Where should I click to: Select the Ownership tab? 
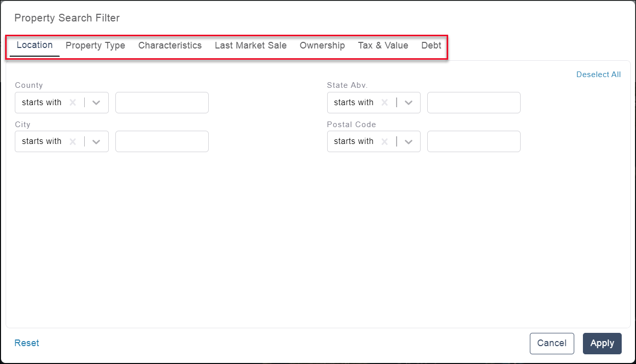[322, 45]
